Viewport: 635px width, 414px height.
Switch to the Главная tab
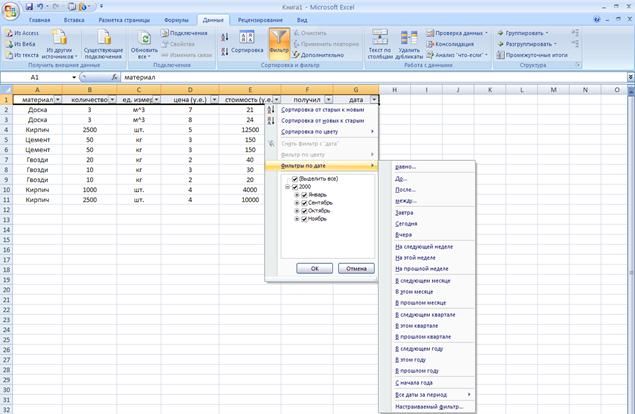[x=39, y=20]
